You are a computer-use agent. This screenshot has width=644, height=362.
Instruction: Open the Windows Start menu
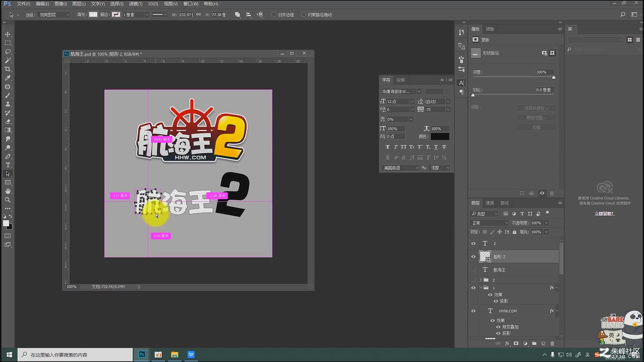click(9, 355)
